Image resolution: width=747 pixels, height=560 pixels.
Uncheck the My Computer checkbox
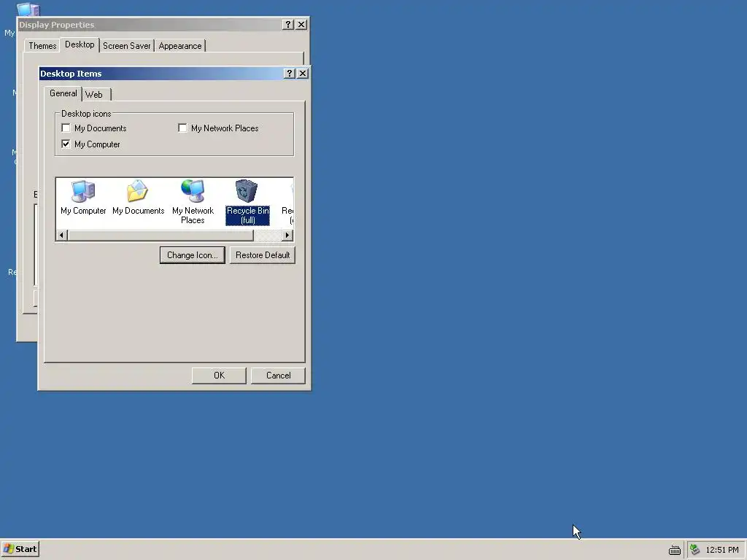point(66,144)
